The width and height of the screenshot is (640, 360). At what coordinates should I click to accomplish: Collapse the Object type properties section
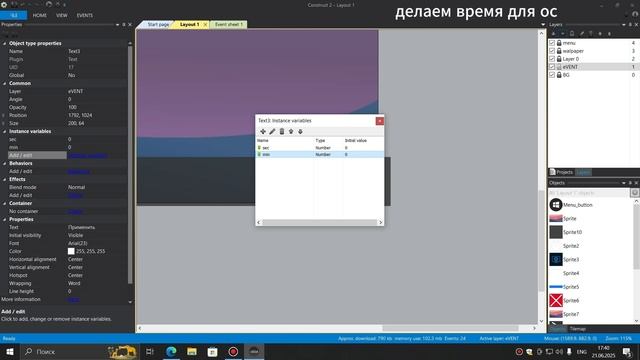click(4, 43)
